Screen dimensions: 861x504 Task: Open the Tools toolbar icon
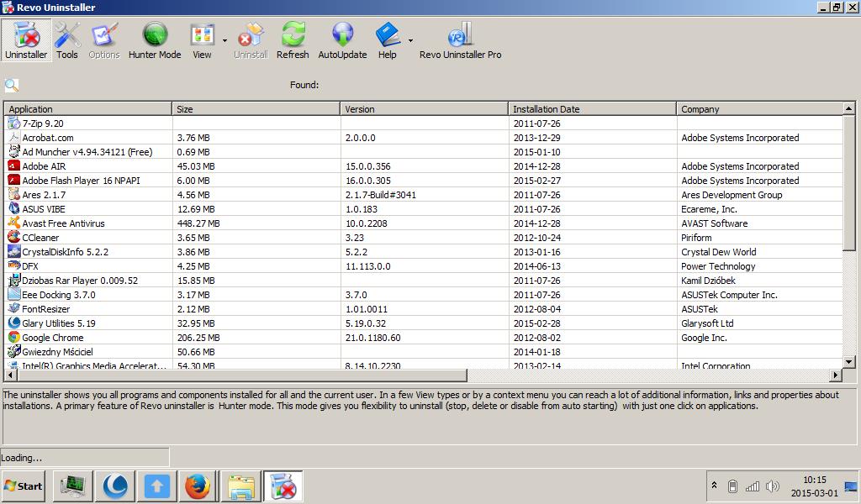click(67, 40)
